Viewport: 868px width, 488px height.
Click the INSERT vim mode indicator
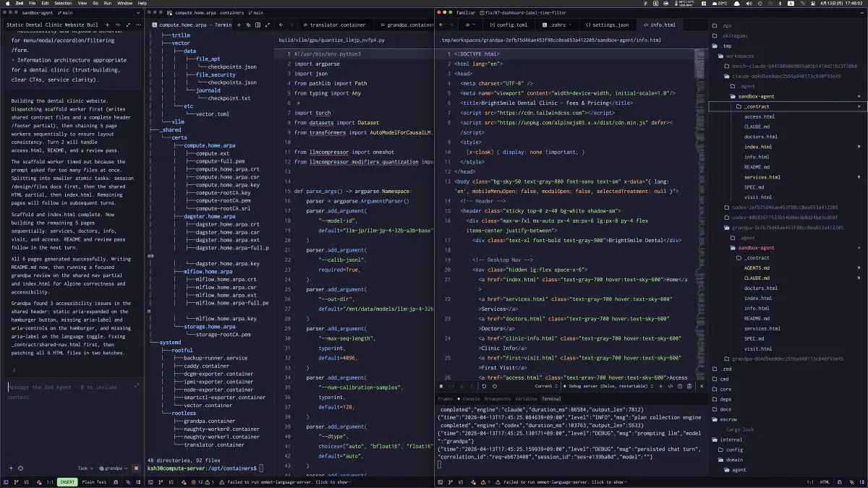tap(67, 482)
